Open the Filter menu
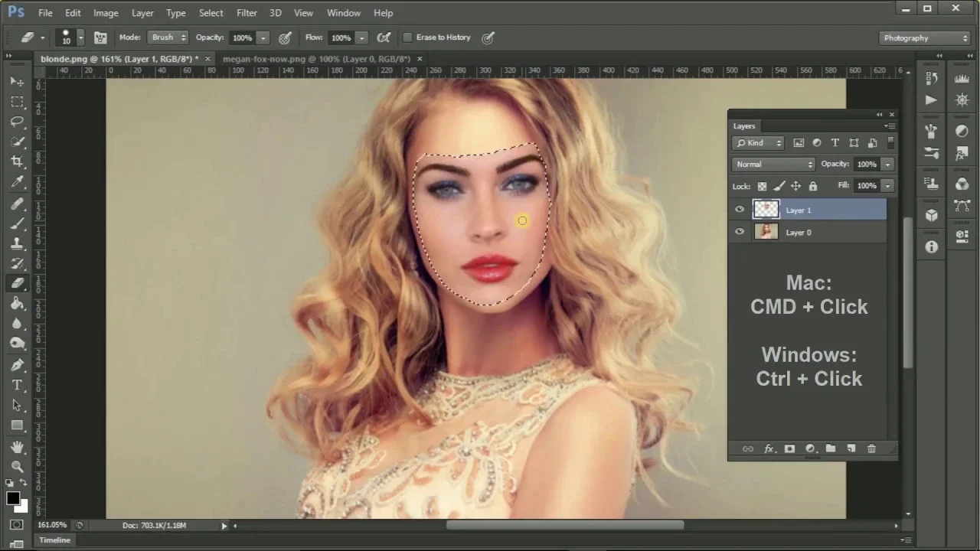Image resolution: width=980 pixels, height=551 pixels. click(247, 13)
